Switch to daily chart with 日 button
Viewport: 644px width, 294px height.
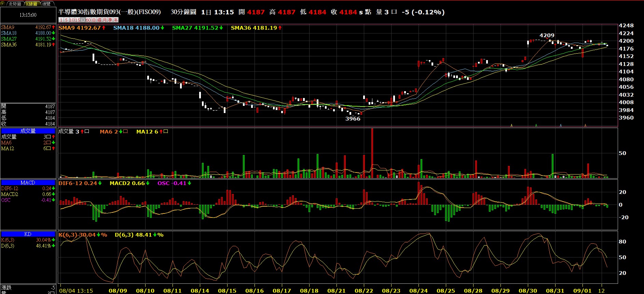(x=94, y=20)
